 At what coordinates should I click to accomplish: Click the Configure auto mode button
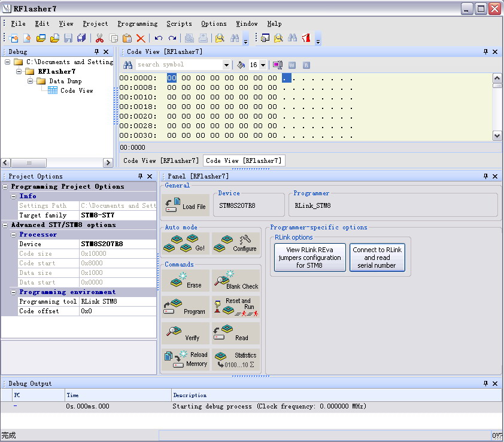pyautogui.click(x=236, y=243)
